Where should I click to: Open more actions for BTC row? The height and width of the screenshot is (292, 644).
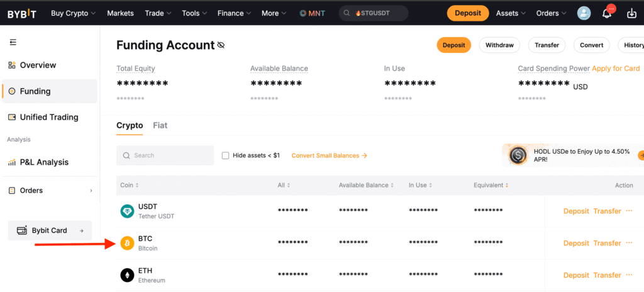click(x=629, y=243)
